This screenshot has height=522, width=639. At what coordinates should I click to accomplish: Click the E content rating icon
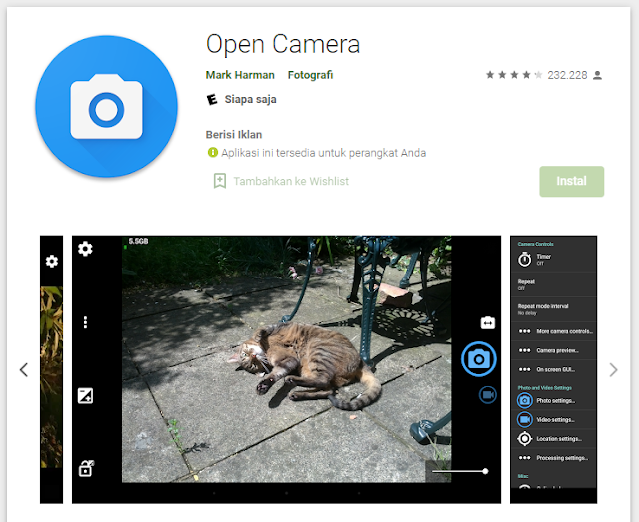pos(212,99)
